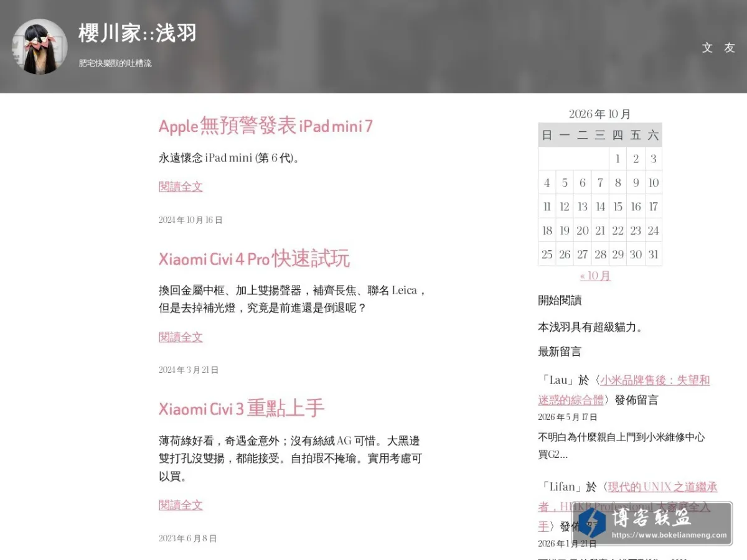Click the 最新留言 sidebar heading

560,352
